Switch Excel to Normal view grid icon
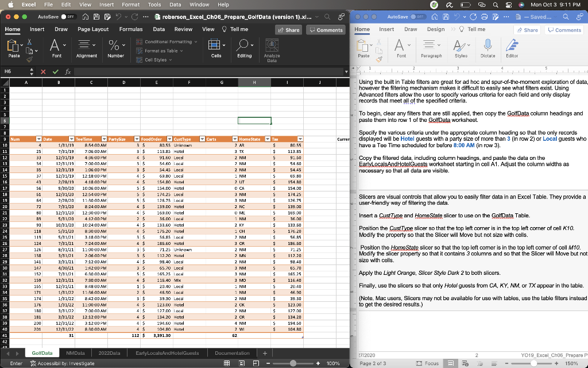Viewport: 588px width, 368px height. click(x=226, y=363)
